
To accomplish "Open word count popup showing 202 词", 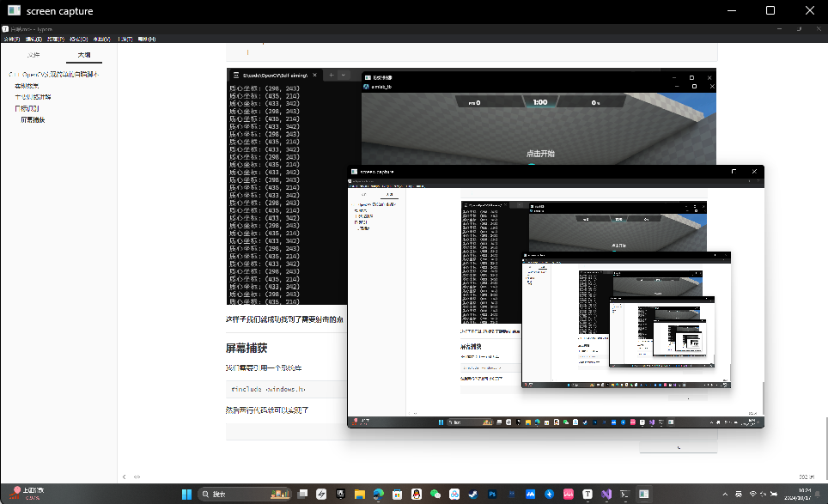I will [x=805, y=477].
